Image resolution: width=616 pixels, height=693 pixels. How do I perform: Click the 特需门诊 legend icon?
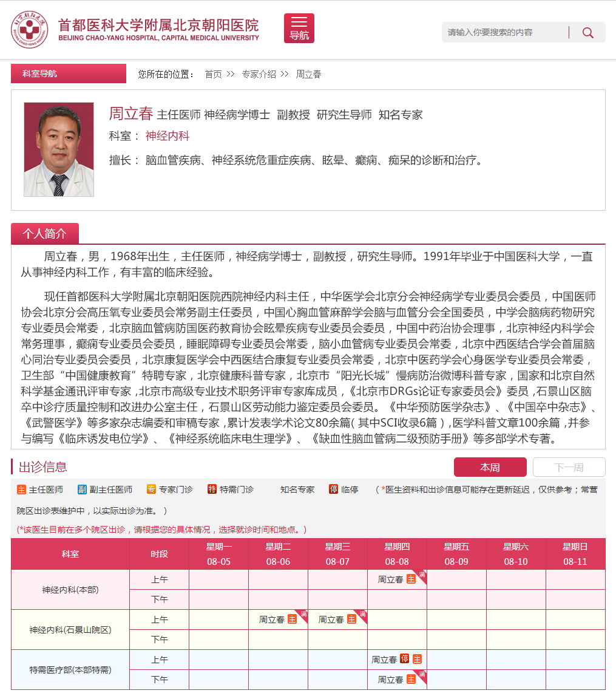click(x=212, y=489)
